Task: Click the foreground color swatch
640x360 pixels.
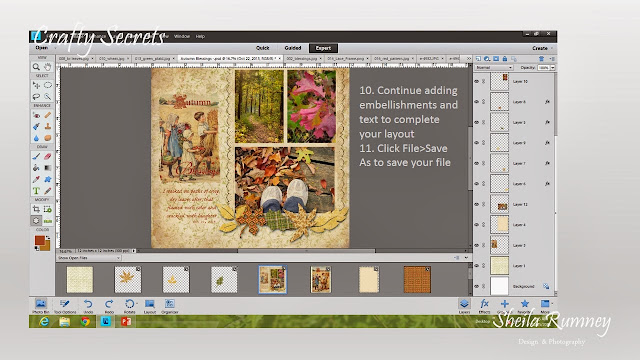Action: pyautogui.click(x=40, y=240)
